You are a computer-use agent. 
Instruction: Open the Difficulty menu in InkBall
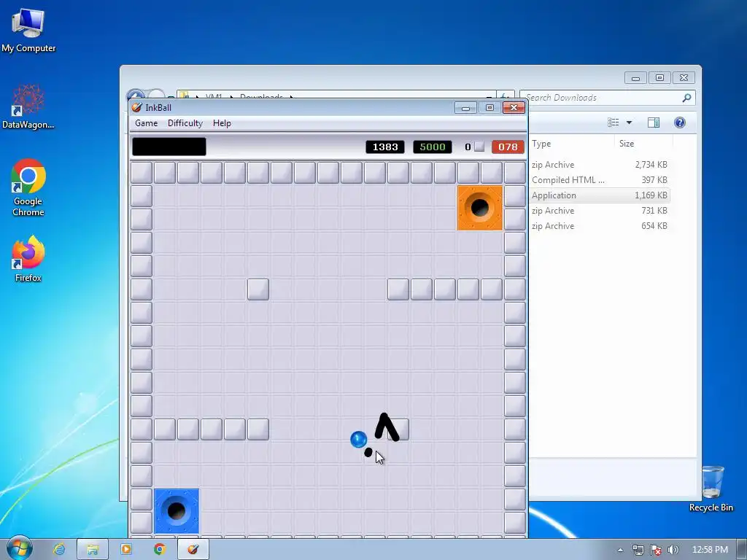click(185, 122)
